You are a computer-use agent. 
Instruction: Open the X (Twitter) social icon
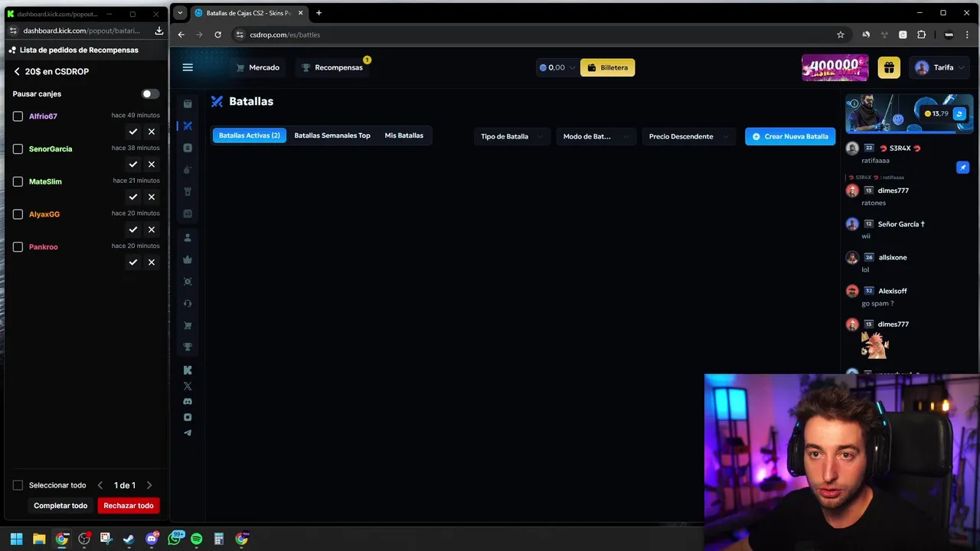coord(188,386)
